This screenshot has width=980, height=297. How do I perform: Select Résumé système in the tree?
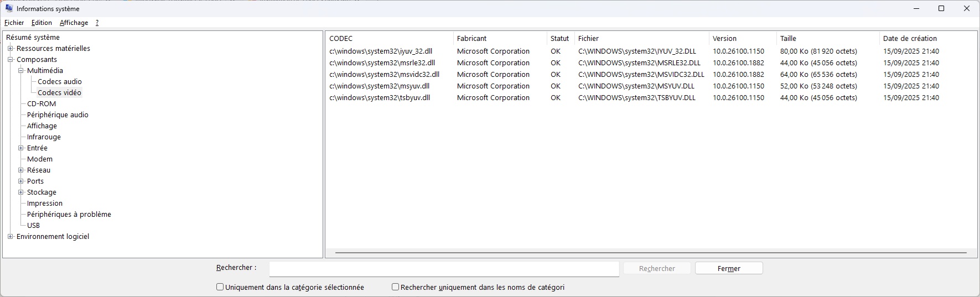tap(33, 37)
